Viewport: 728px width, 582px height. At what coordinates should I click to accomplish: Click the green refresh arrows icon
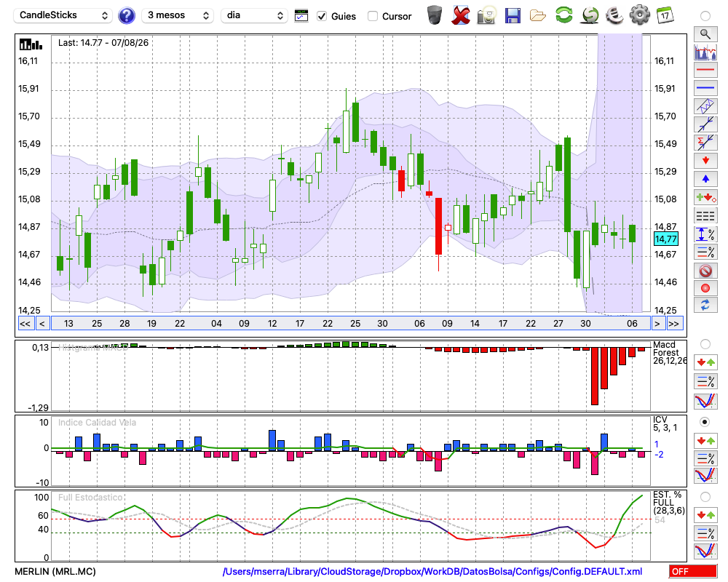click(x=563, y=15)
